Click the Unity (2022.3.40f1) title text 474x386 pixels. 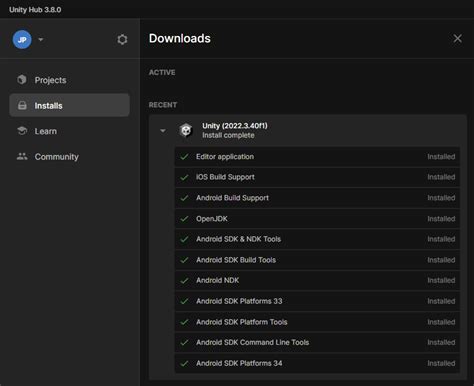235,126
